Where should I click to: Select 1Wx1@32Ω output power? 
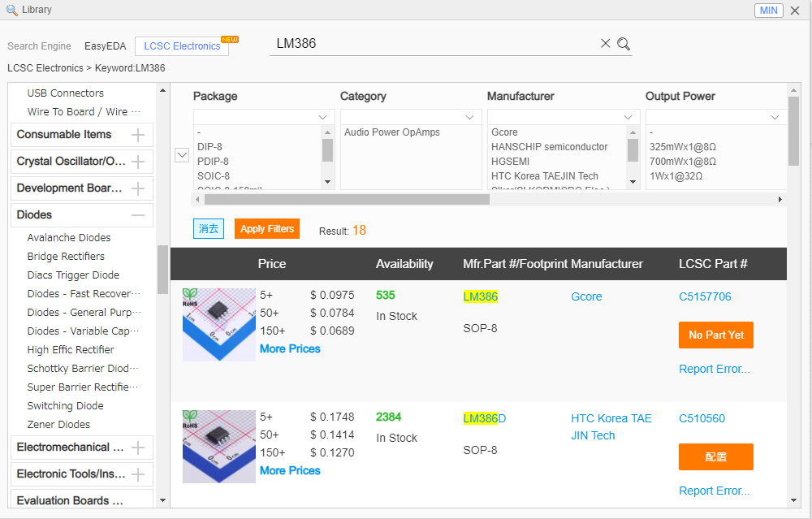click(676, 176)
